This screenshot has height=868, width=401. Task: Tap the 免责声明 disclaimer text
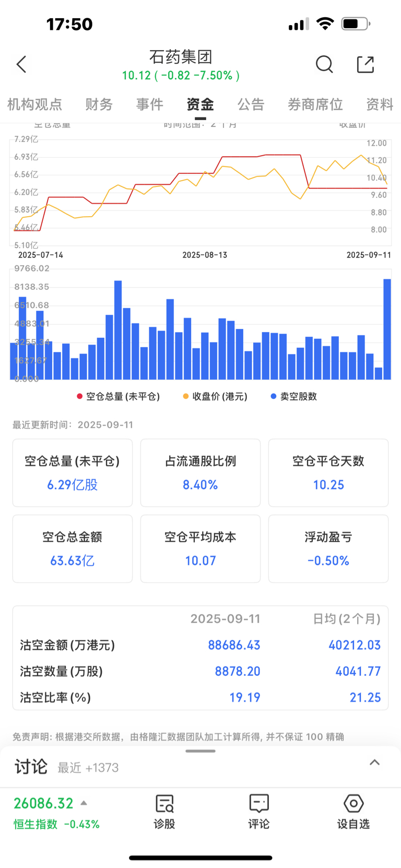click(178, 737)
